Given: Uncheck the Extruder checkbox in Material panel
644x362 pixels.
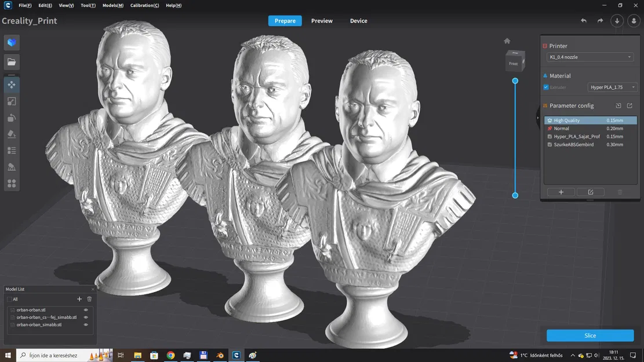Looking at the screenshot, I should 545,87.
